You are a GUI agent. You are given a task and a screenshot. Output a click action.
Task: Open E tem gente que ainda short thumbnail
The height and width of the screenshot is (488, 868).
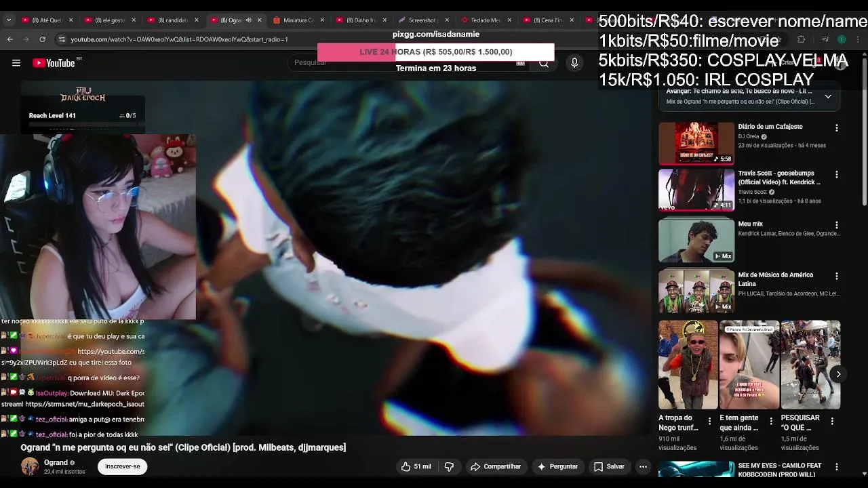pyautogui.click(x=749, y=365)
